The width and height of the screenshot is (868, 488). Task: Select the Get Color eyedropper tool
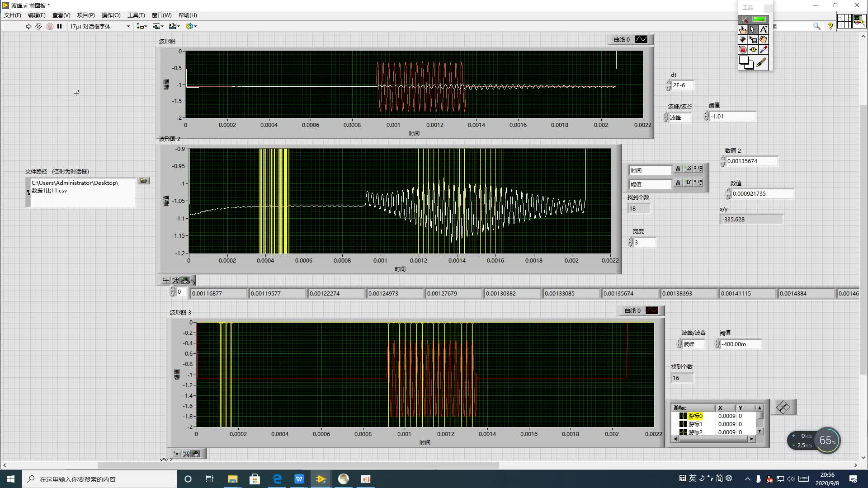click(x=764, y=50)
